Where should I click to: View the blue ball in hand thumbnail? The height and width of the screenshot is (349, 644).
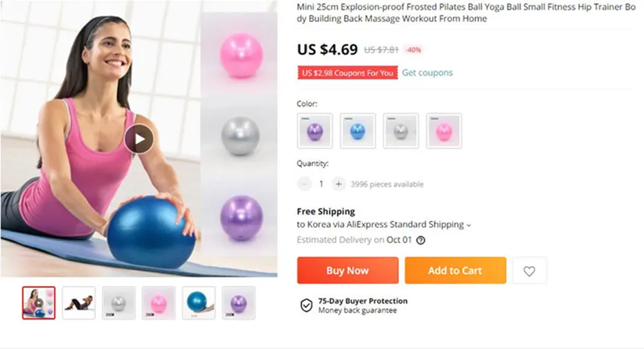click(x=198, y=303)
